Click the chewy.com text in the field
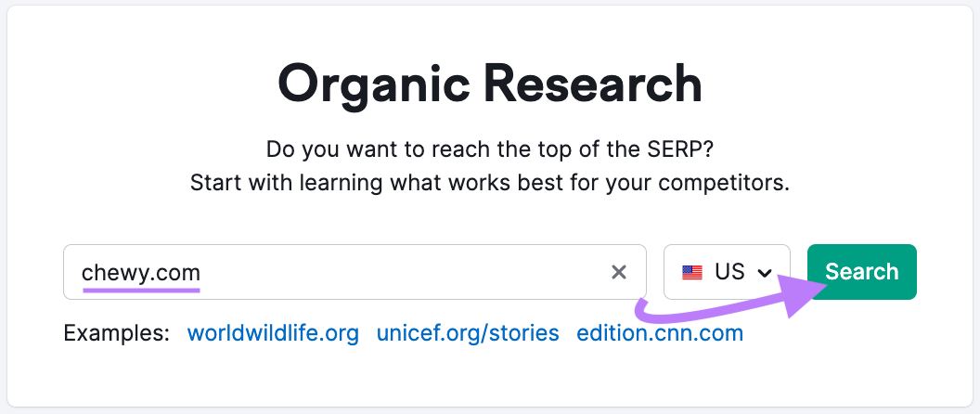The width and height of the screenshot is (980, 414). click(x=141, y=272)
